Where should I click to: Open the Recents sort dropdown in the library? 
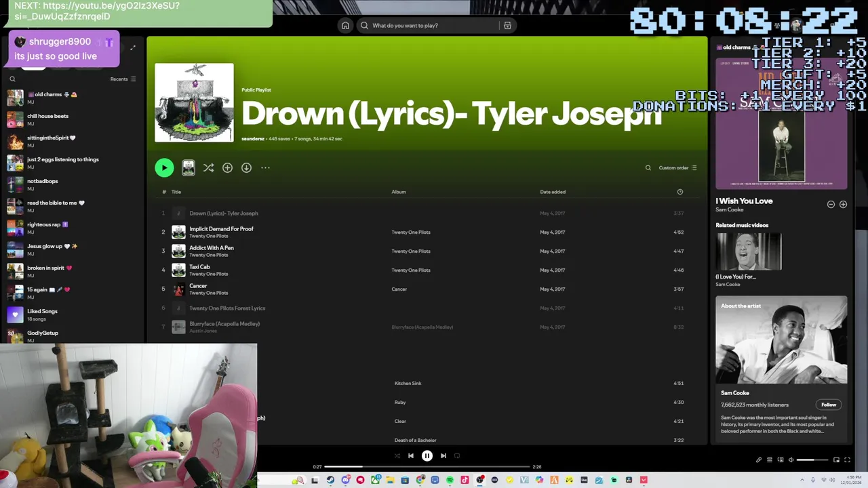pos(123,79)
